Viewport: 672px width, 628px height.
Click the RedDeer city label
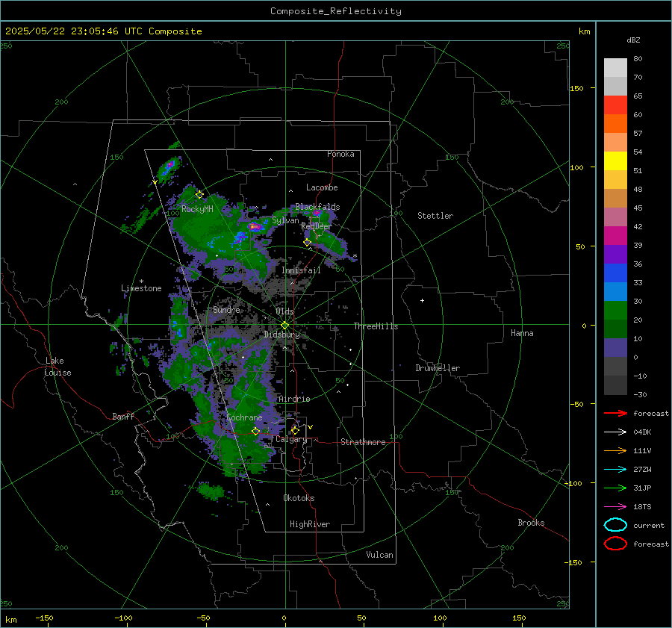(x=317, y=226)
